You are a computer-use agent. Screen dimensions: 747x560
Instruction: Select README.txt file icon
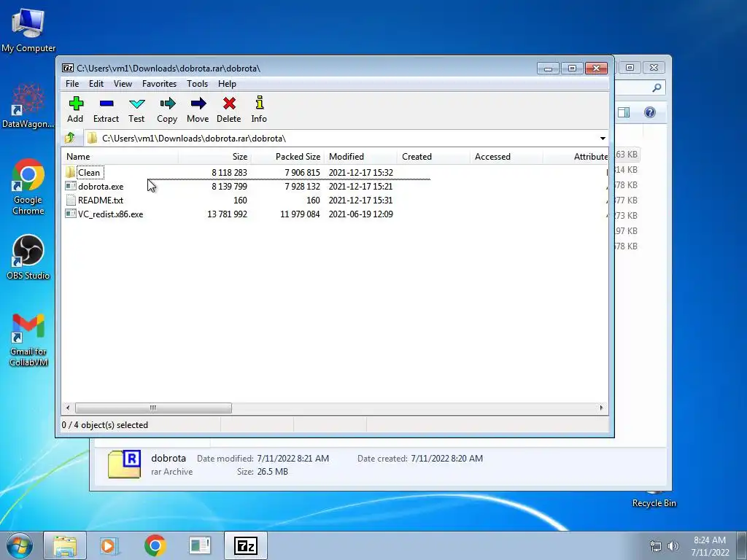click(71, 200)
